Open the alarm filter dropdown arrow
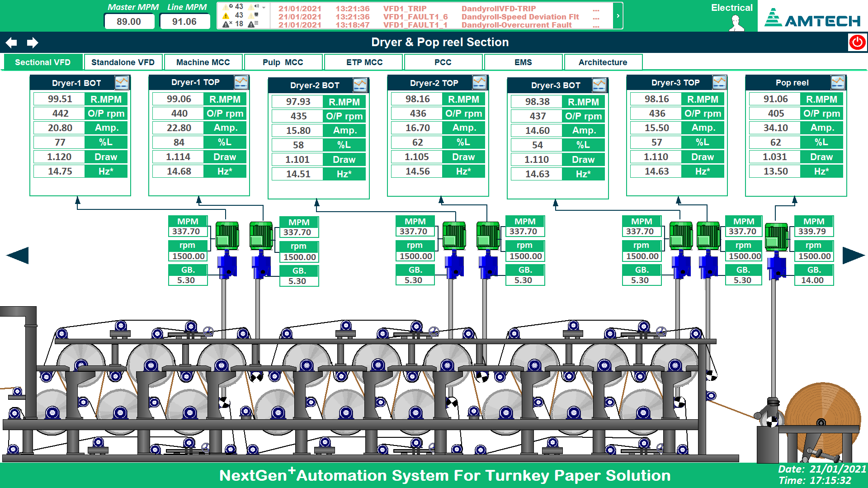 click(264, 7)
